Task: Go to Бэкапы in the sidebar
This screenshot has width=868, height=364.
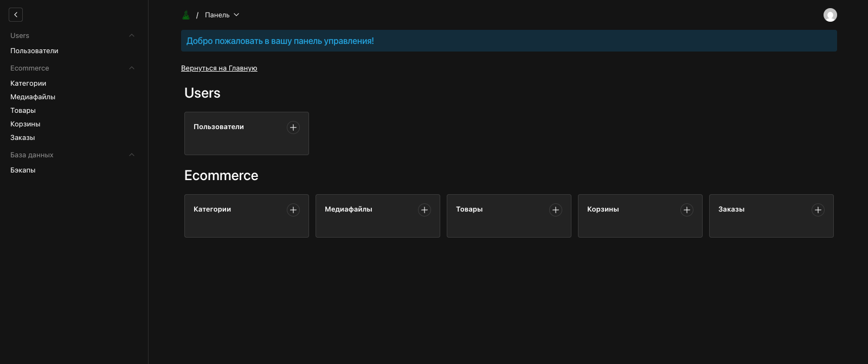Action: 23,170
